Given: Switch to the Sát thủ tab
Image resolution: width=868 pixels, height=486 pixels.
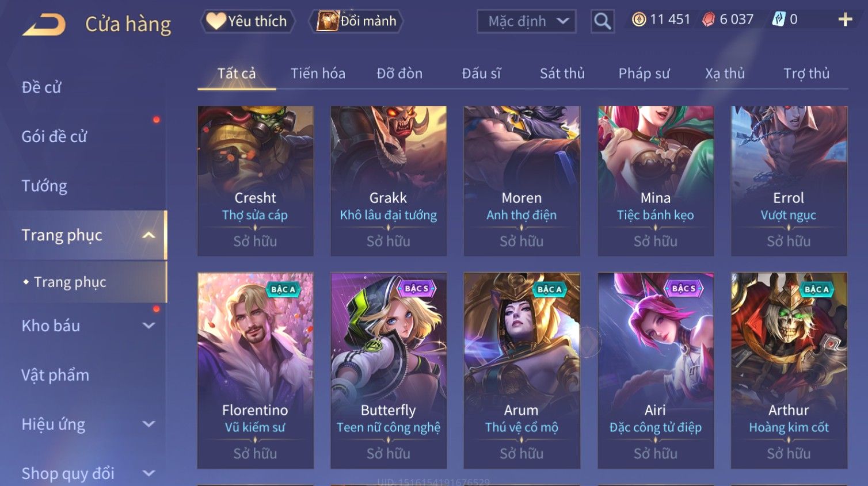Looking at the screenshot, I should [562, 74].
